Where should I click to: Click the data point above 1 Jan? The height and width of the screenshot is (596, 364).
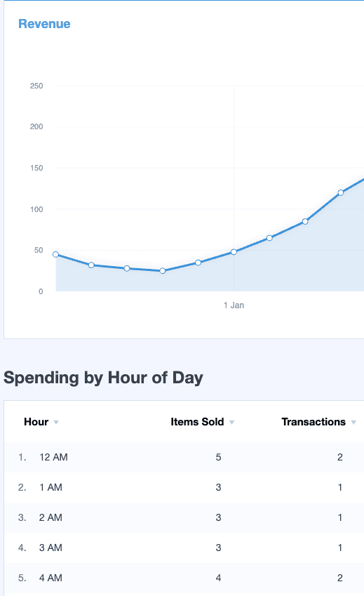[234, 251]
